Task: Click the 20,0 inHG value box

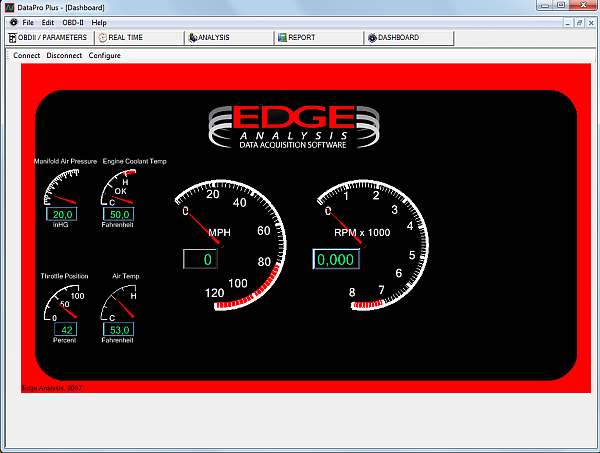Action: [x=62, y=214]
